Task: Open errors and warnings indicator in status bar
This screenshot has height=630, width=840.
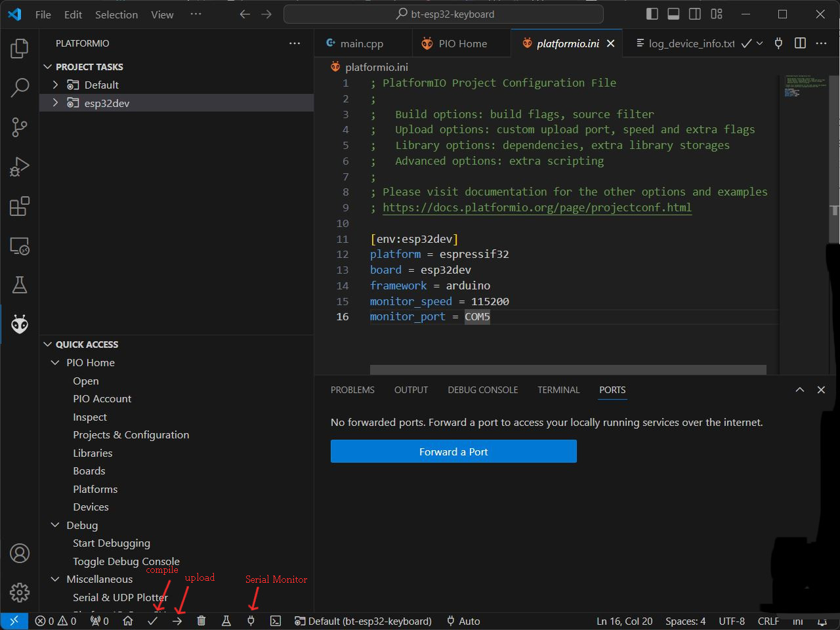Action: (x=56, y=621)
